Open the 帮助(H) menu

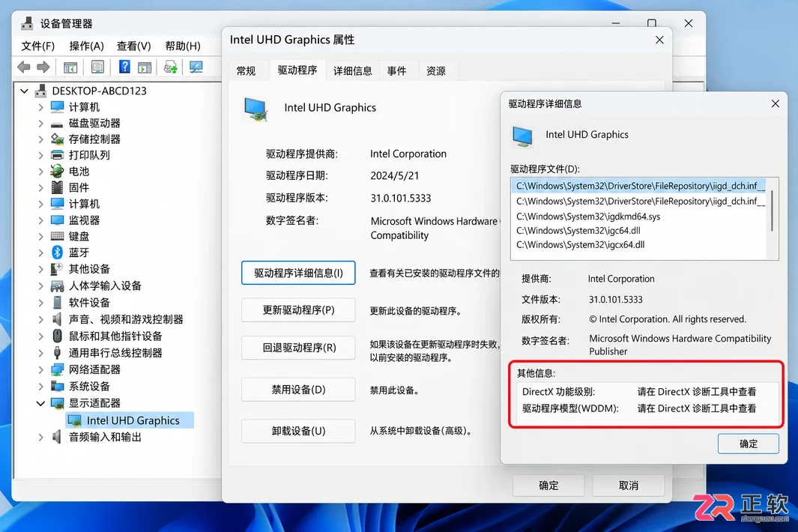coord(183,46)
